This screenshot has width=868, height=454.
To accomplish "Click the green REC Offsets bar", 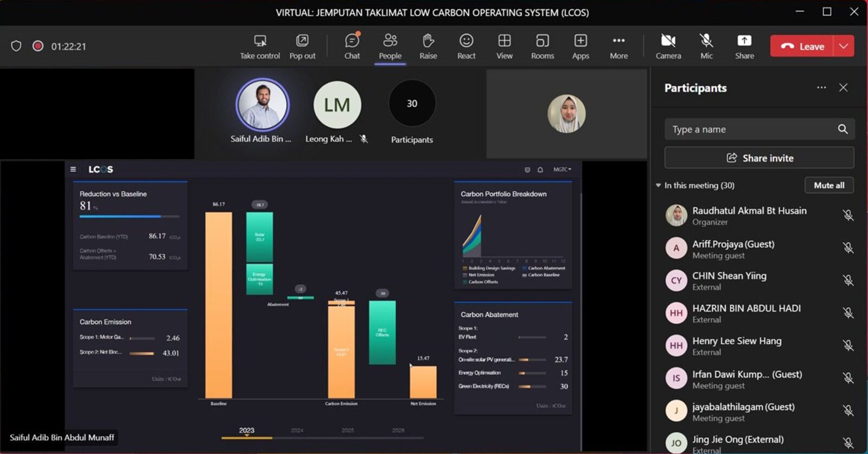I will (x=382, y=332).
